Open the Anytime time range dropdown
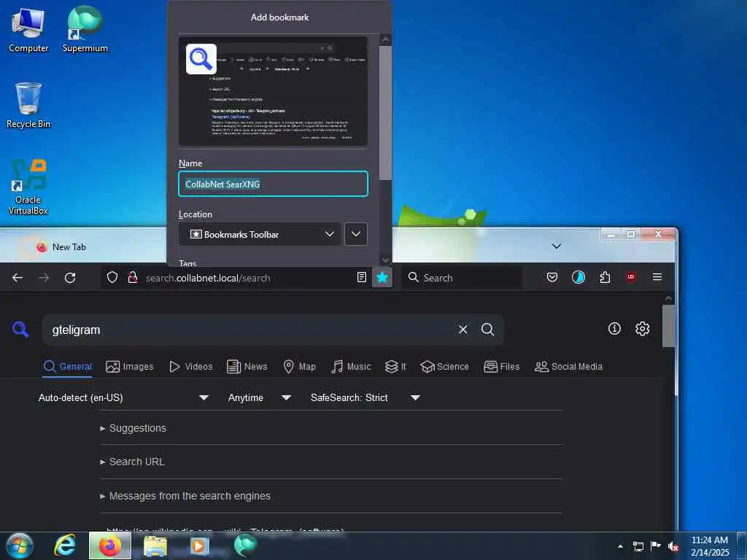 [259, 397]
